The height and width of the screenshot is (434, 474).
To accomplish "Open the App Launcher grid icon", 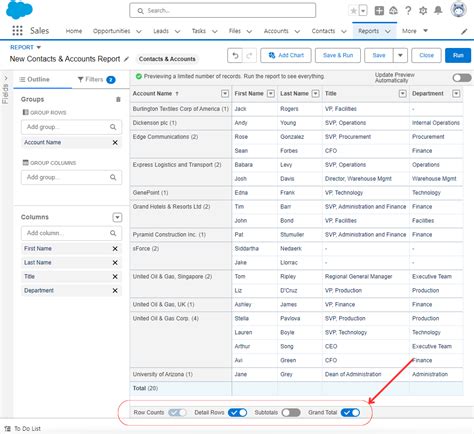I will 17,31.
